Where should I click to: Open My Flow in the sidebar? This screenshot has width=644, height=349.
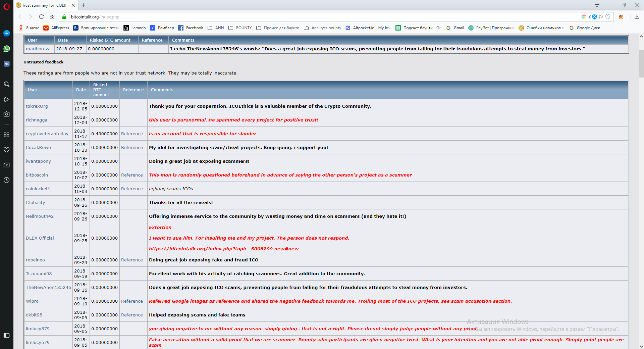[x=6, y=99]
